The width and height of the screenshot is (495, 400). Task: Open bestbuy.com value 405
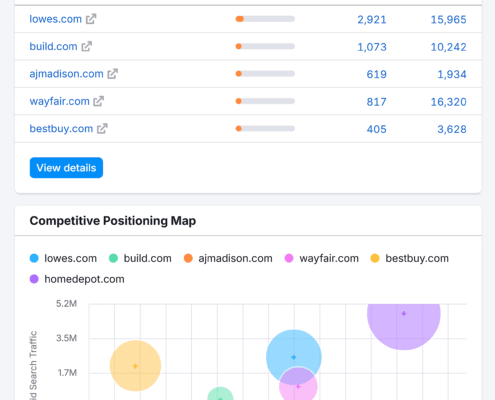[376, 129]
